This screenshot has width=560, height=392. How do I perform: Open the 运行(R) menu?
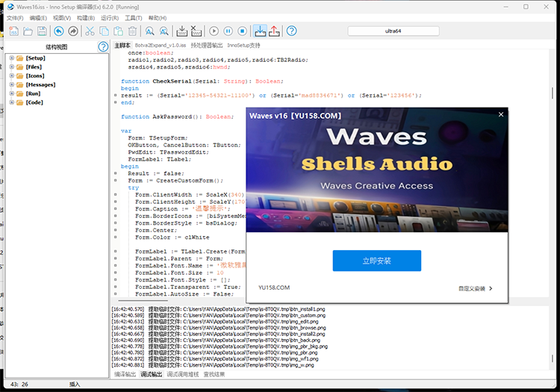click(x=110, y=18)
